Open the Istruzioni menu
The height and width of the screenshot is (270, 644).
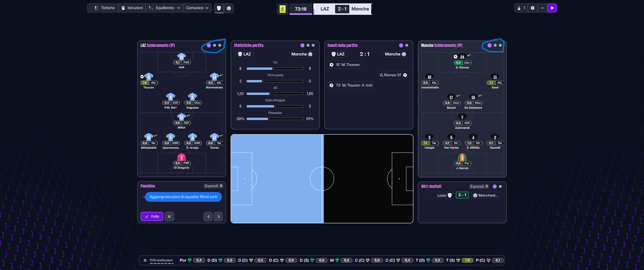tap(132, 8)
